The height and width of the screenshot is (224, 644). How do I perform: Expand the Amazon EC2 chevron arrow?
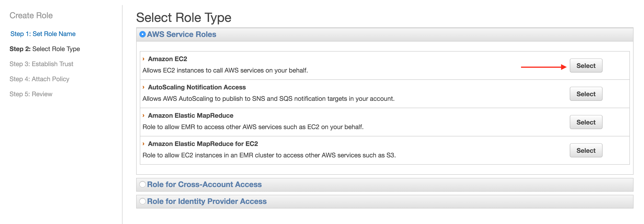point(143,59)
